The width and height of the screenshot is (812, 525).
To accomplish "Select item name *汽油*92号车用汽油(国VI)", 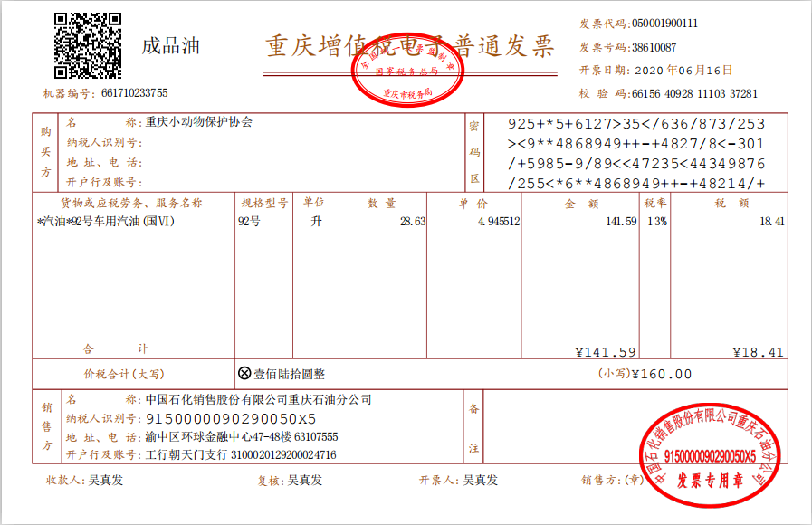I will click(106, 222).
